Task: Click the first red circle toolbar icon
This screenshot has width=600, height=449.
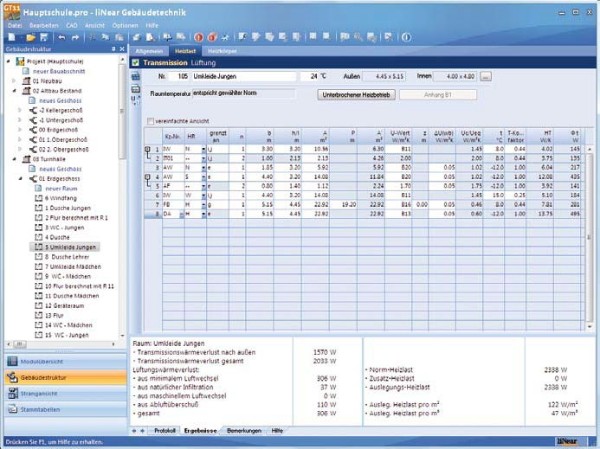Action: tap(198, 37)
